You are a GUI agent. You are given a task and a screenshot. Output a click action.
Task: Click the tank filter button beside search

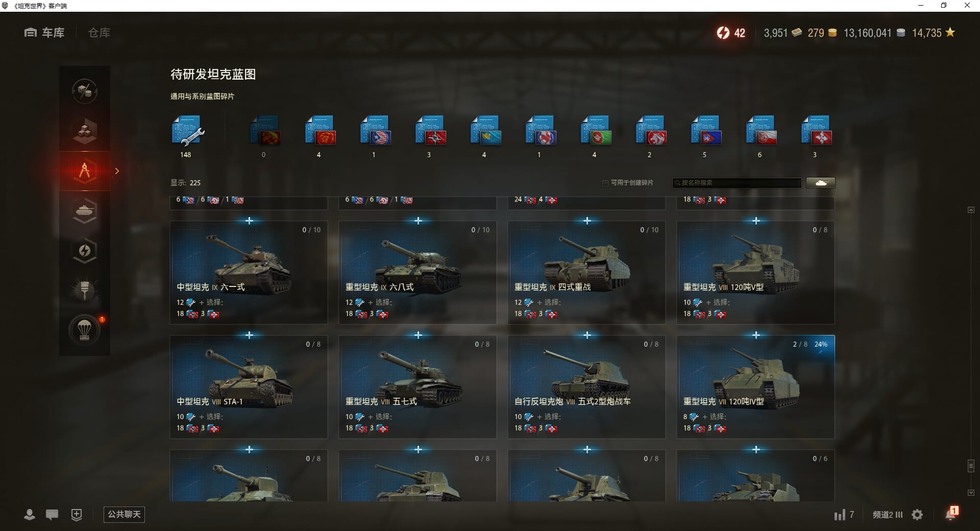[821, 183]
